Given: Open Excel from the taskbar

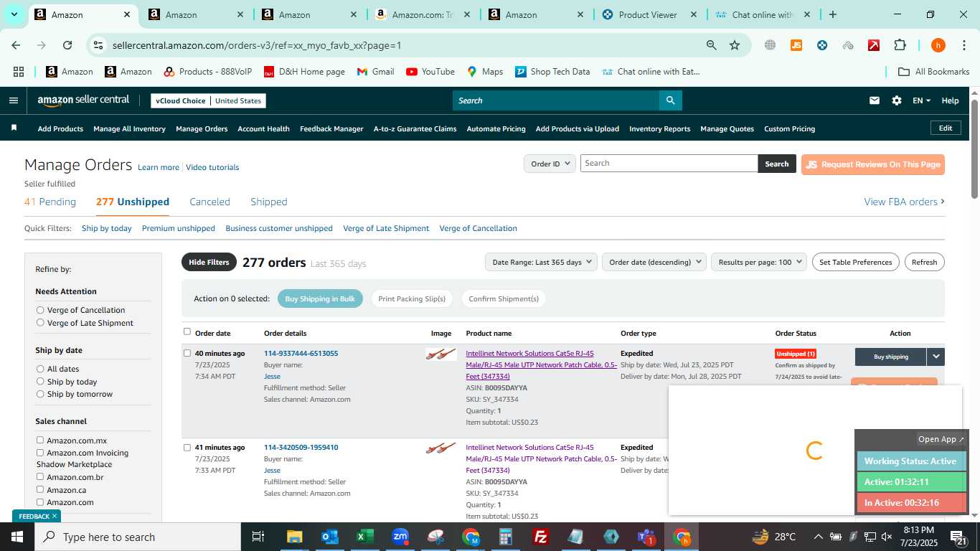Looking at the screenshot, I should (x=364, y=537).
